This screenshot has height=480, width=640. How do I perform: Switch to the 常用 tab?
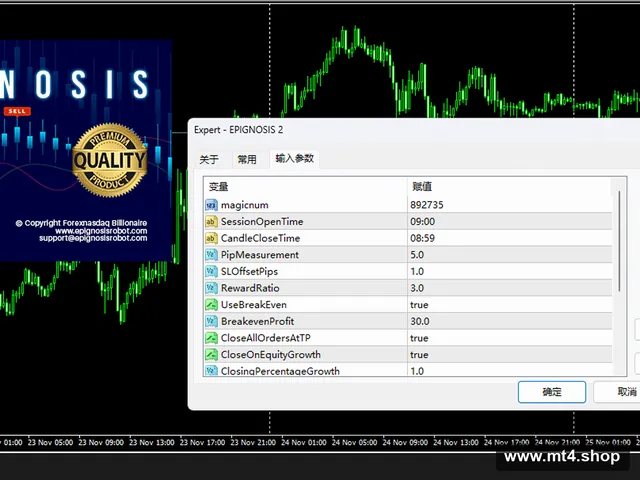tap(247, 159)
